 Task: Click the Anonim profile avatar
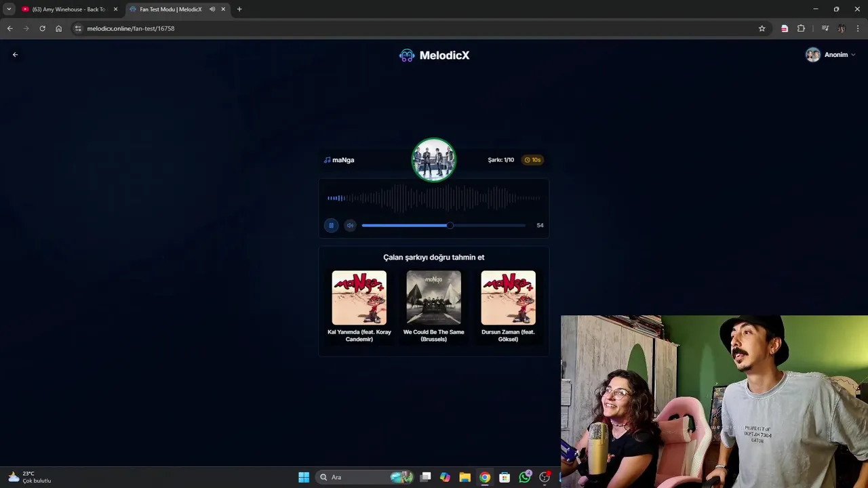(812, 55)
